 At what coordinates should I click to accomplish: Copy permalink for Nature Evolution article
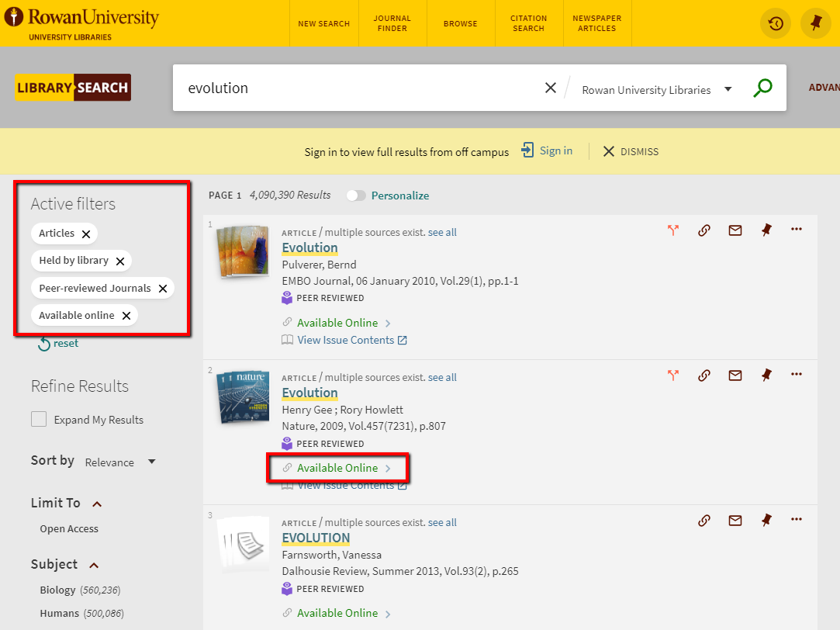(x=704, y=375)
